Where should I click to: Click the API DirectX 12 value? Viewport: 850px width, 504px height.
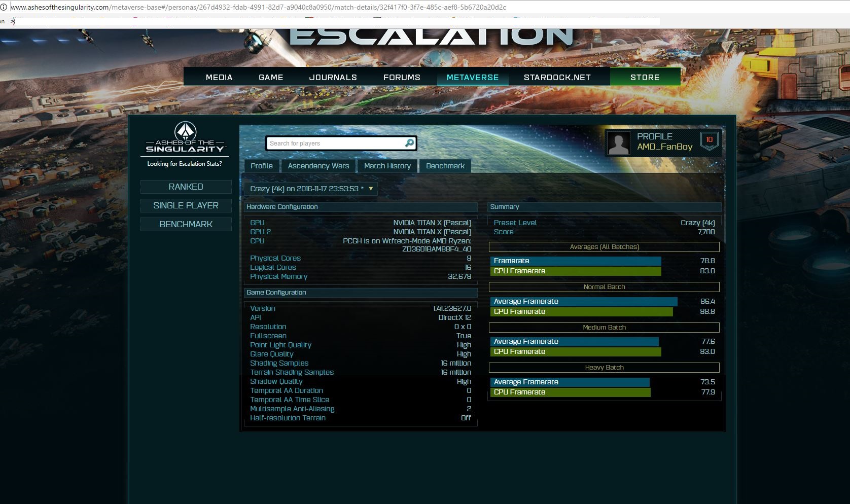pyautogui.click(x=455, y=317)
